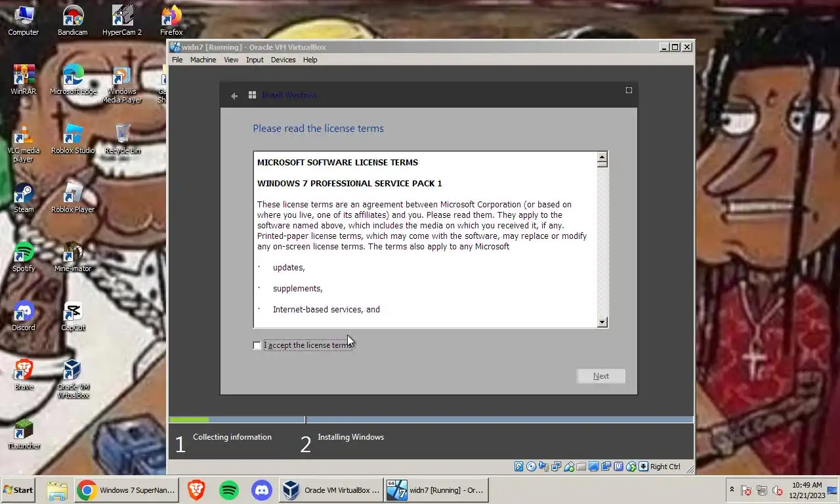Click the CPU virtualization status icon

(618, 467)
